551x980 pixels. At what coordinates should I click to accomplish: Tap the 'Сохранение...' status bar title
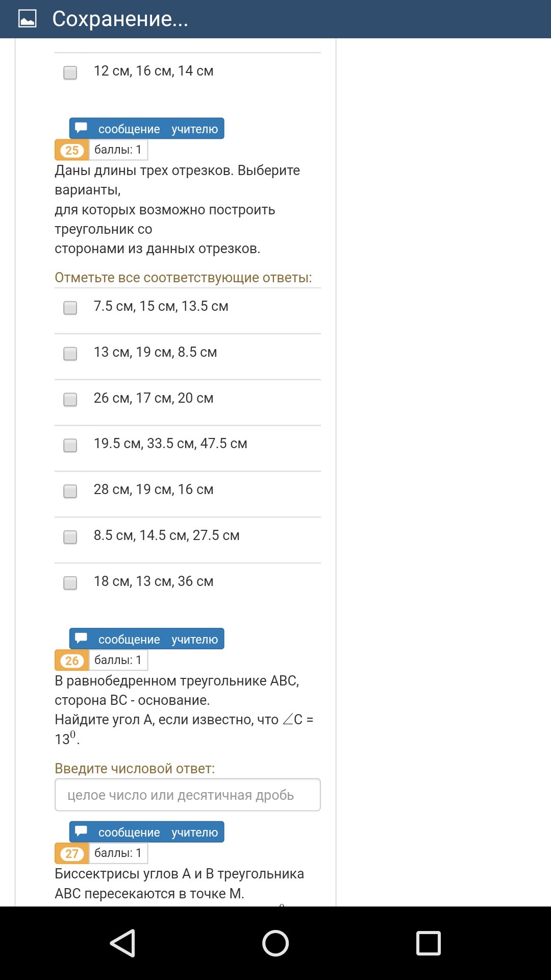[120, 19]
